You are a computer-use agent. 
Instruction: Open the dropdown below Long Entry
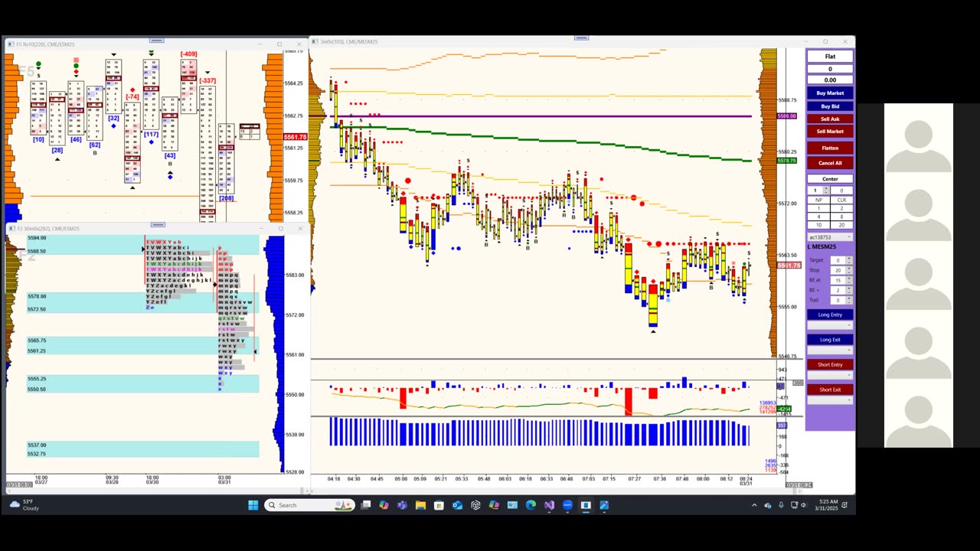(x=830, y=325)
